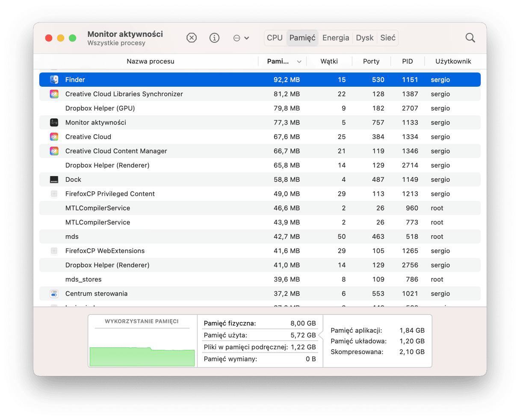Click the Dock process icon
The image size is (520, 420).
tap(54, 180)
